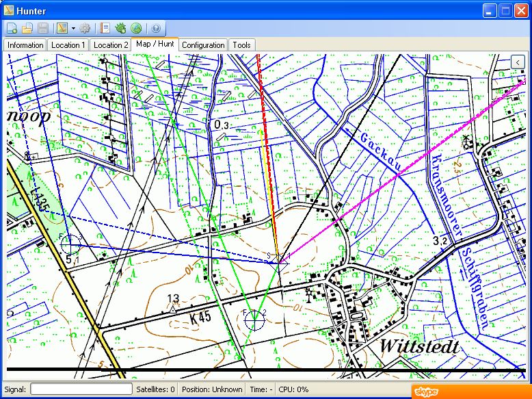Click the Signal strength bar

click(81, 389)
